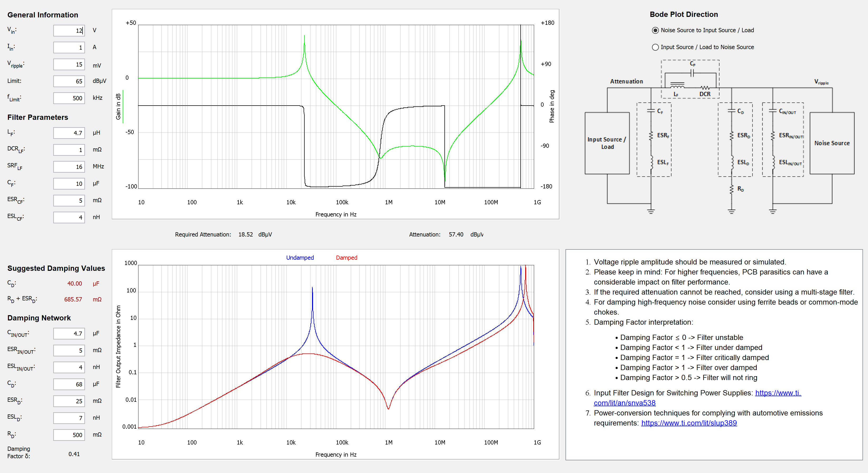Click the ESR IN/OUT resistor symbol in schematic
This screenshot has width=868, height=473.
(x=773, y=135)
